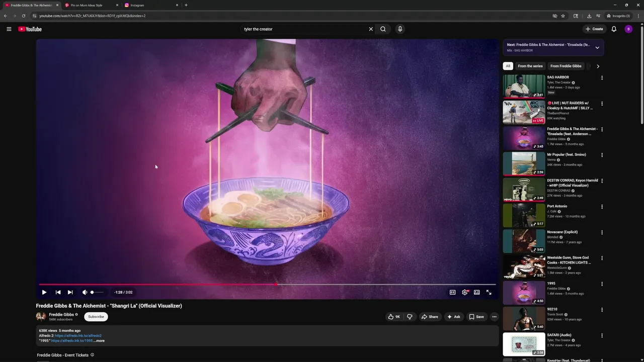The image size is (644, 362).
Task: Seek on the red progress bar
Action: click(267, 285)
